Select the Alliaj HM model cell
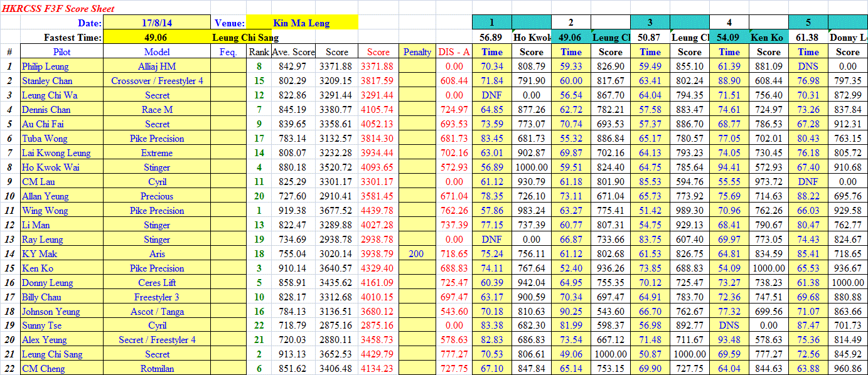The width and height of the screenshot is (868, 375). point(157,66)
